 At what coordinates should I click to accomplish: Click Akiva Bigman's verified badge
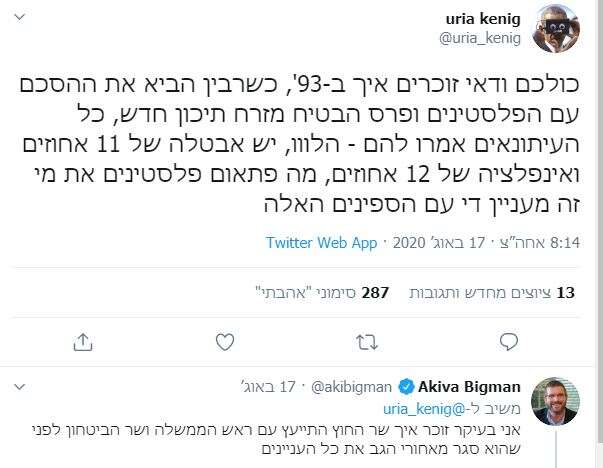tap(406, 385)
